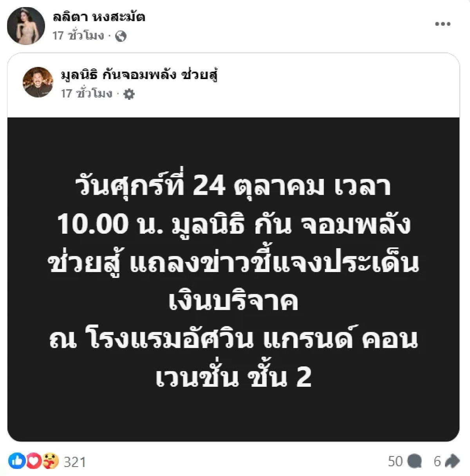The height and width of the screenshot is (476, 470).
Task: Open the comment bubble icon
Action: tap(414, 461)
